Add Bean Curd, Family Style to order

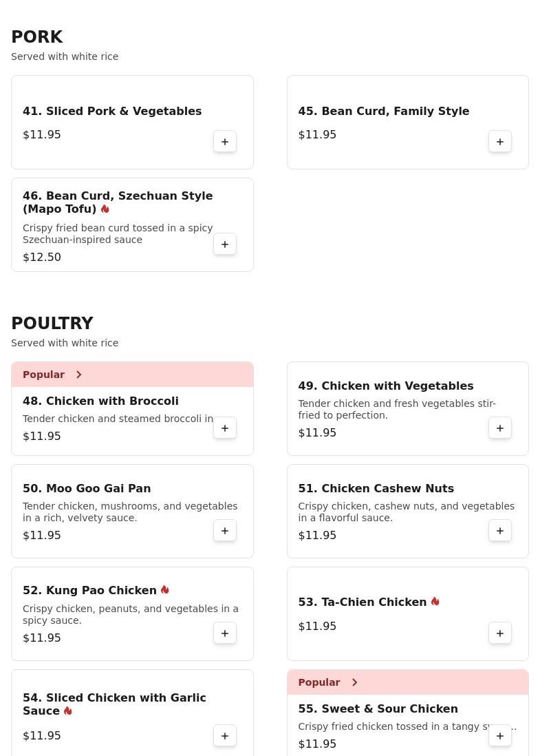[500, 142]
